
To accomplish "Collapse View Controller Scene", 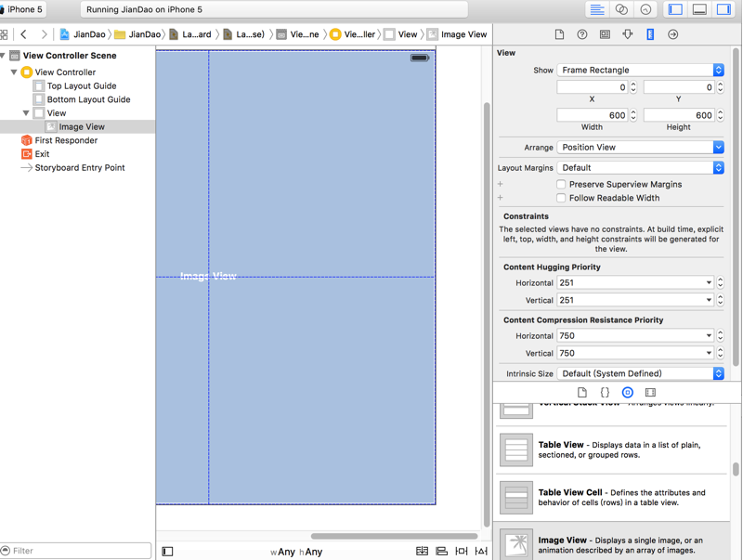I will click(3, 56).
